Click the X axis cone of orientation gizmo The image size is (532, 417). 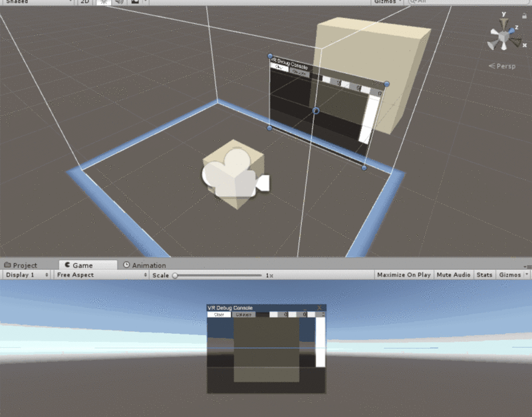tap(516, 43)
